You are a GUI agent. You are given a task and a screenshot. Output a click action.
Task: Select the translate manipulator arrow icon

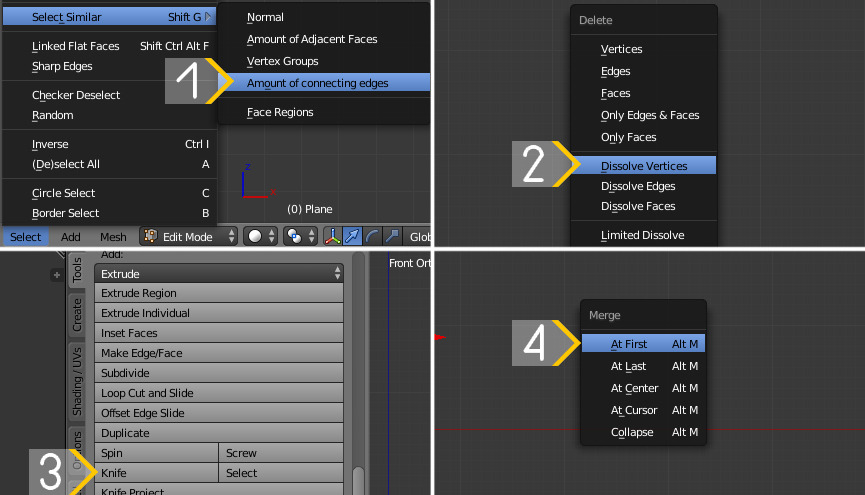[x=353, y=236]
